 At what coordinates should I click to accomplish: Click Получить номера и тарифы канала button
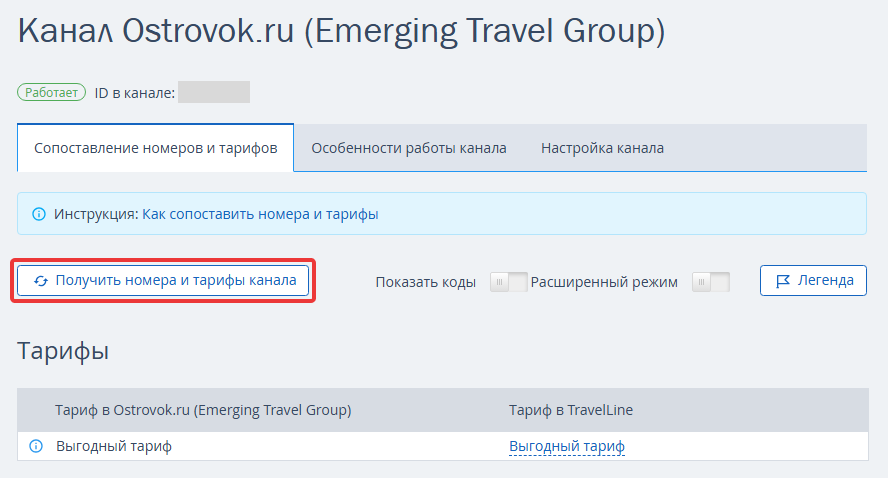pos(163,280)
